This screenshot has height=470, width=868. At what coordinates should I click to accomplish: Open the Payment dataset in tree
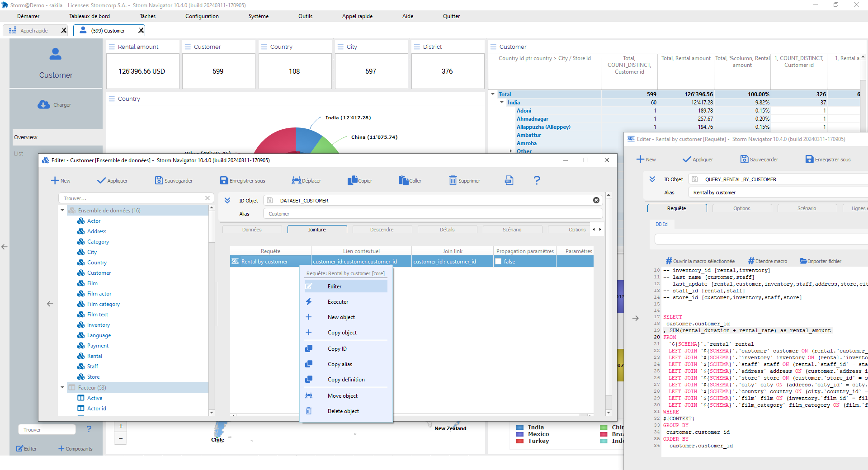98,346
